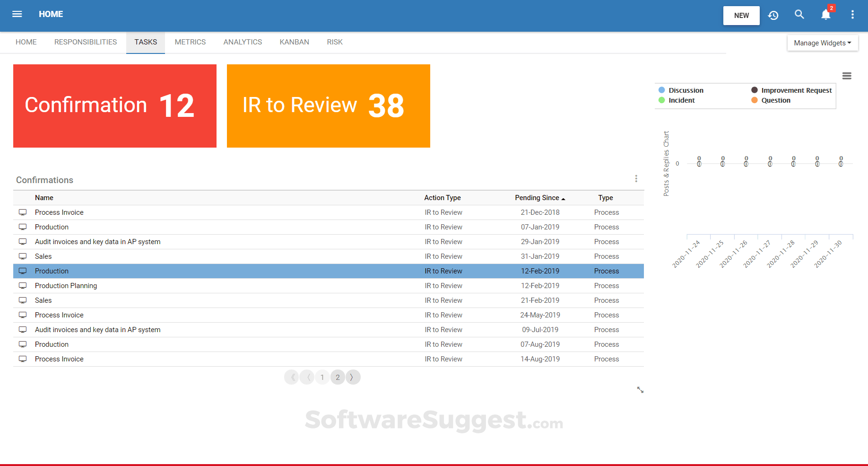The height and width of the screenshot is (466, 868).
Task: Open recent history using the clock icon
Action: coord(773,15)
